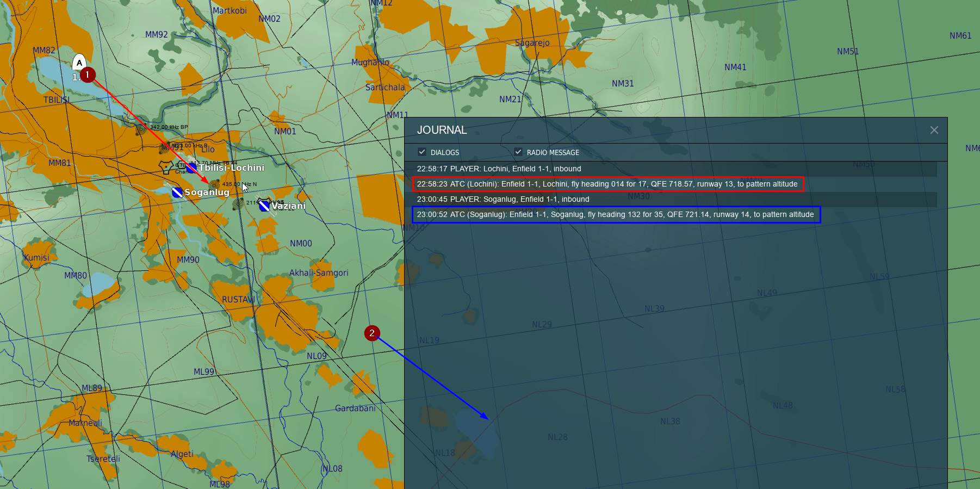
Task: Click the 342.00 kHz BP beacon symbol
Action: click(x=141, y=129)
